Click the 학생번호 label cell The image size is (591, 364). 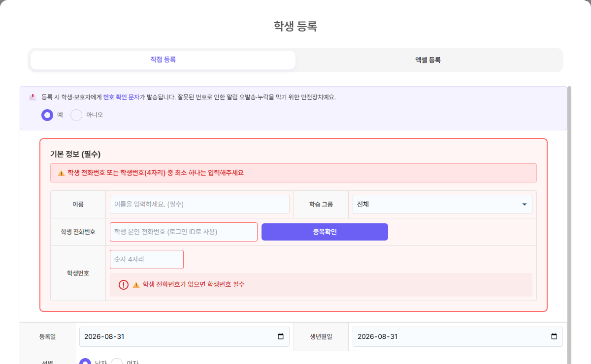[78, 273]
